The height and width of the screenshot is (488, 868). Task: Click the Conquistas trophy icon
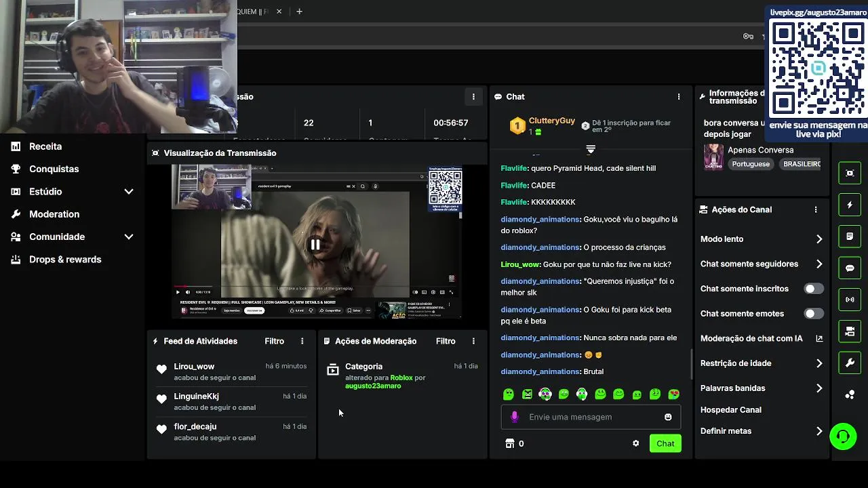click(x=16, y=169)
